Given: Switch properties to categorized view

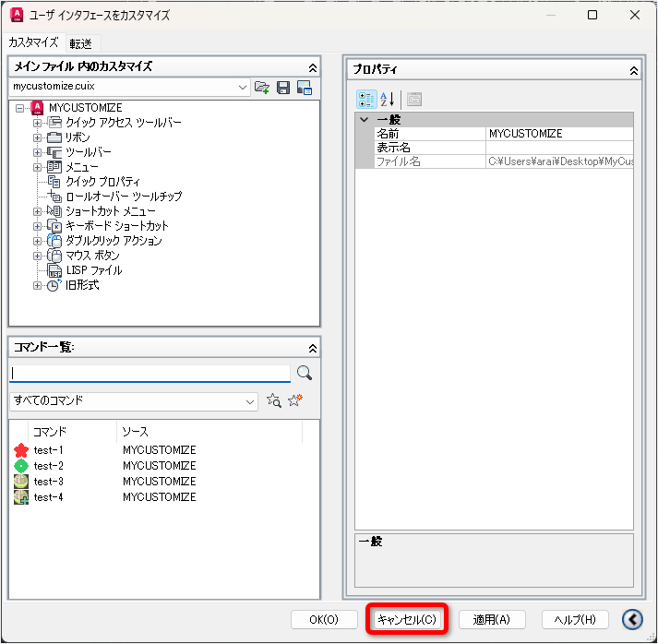Looking at the screenshot, I should pos(366,100).
